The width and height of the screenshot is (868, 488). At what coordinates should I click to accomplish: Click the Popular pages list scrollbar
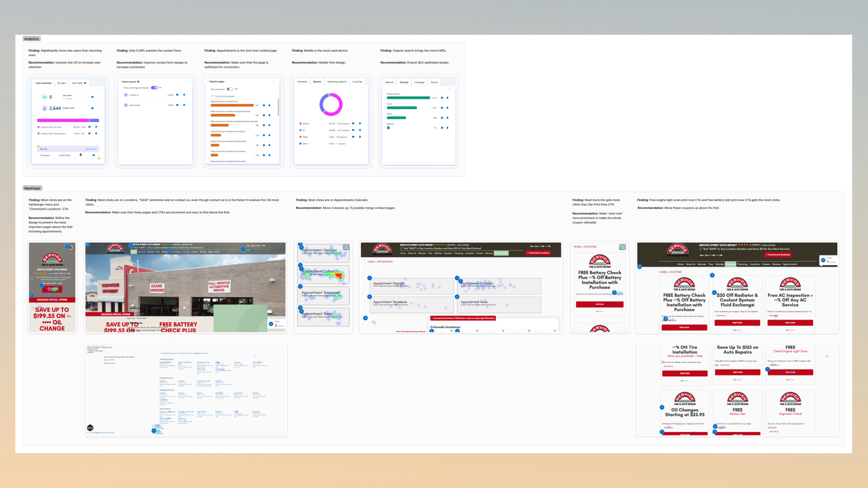pyautogui.click(x=278, y=108)
